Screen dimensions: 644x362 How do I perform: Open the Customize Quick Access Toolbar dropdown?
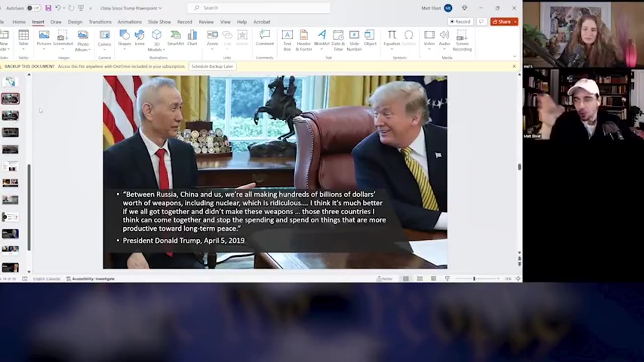91,9
